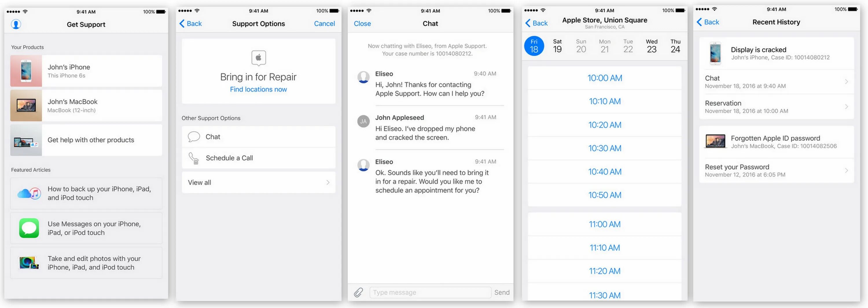Viewport: 868px width, 308px height.
Task: Pick the 10:50 AM time slot
Action: click(x=604, y=195)
